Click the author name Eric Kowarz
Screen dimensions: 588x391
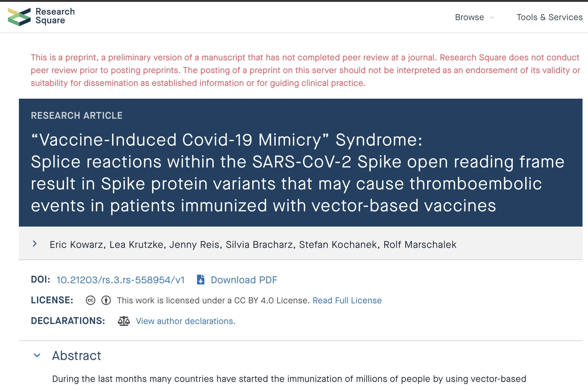click(76, 245)
